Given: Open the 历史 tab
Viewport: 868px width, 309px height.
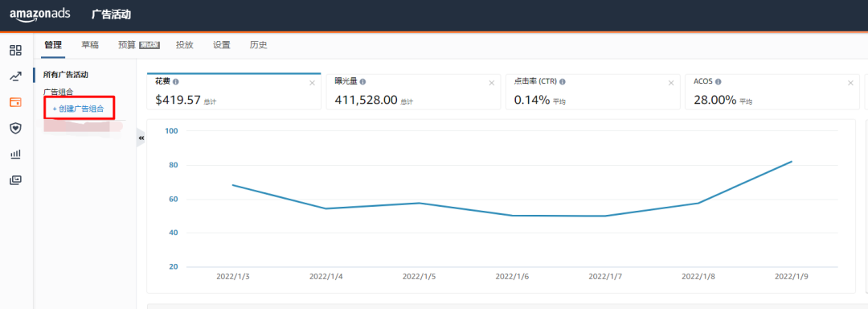Looking at the screenshot, I should pos(259,45).
